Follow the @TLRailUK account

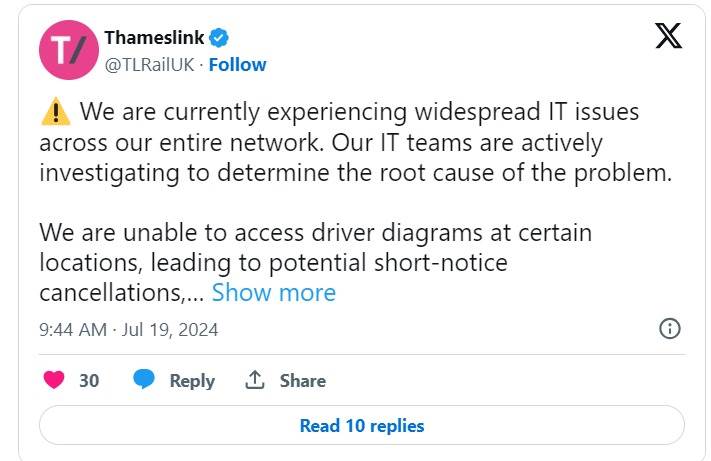pyautogui.click(x=237, y=65)
